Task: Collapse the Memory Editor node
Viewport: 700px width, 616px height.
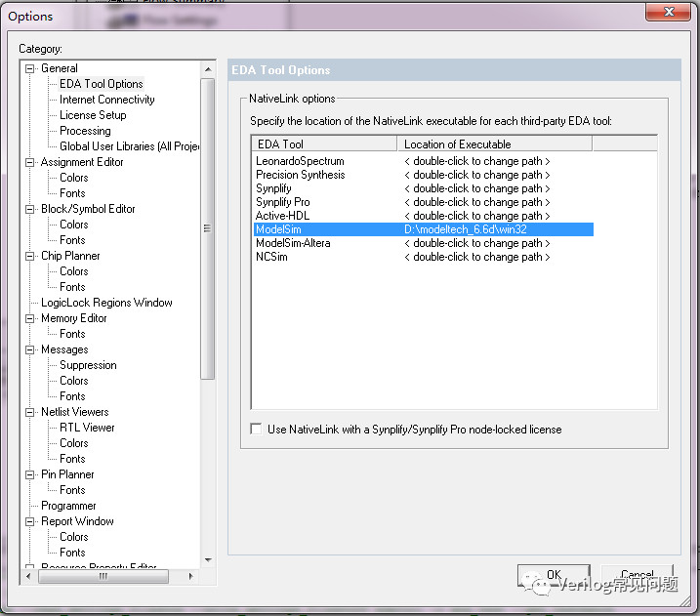Action: pos(30,318)
